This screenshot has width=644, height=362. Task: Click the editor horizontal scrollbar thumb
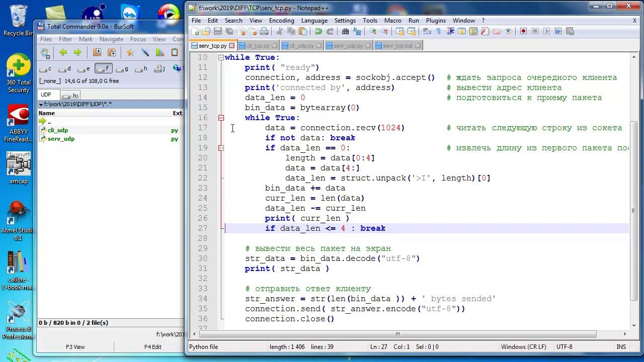coord(397,334)
